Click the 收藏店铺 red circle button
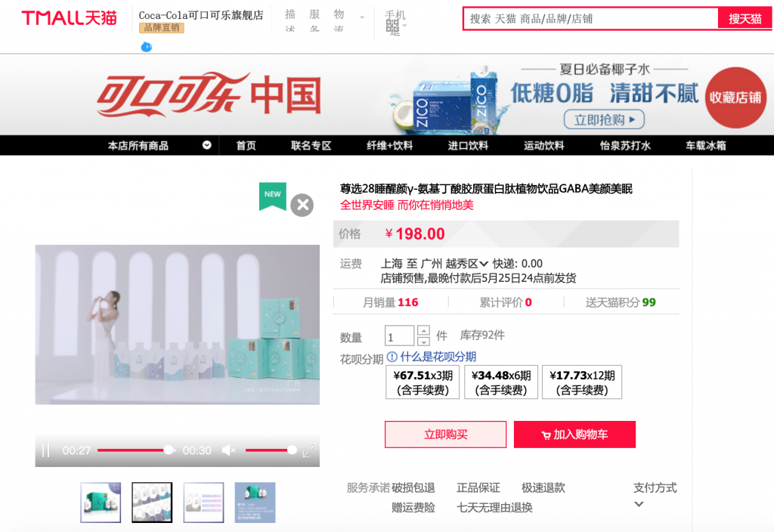The width and height of the screenshot is (774, 532). click(x=735, y=97)
